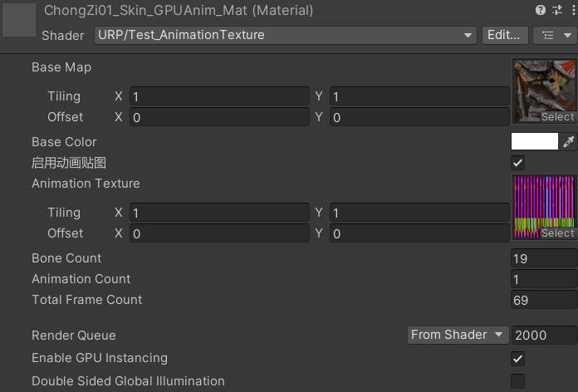Expand the Render Queue From Shader dropdown
This screenshot has height=392, width=578.
tap(458, 335)
